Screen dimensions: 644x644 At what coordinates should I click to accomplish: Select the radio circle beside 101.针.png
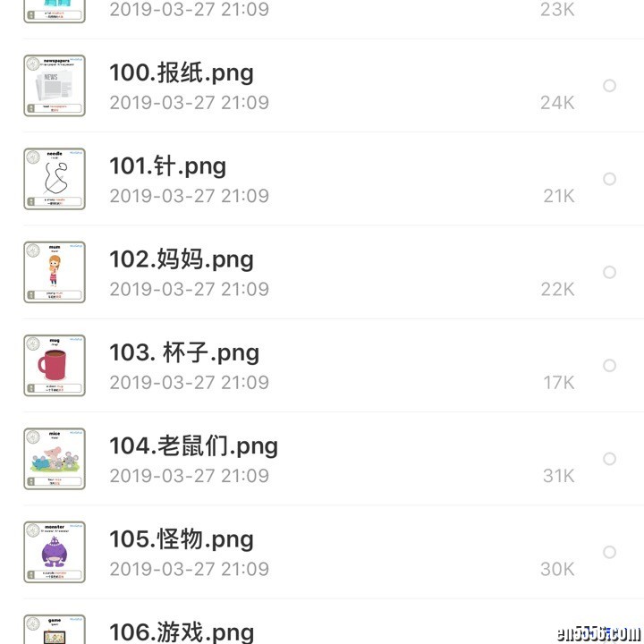[x=609, y=179]
